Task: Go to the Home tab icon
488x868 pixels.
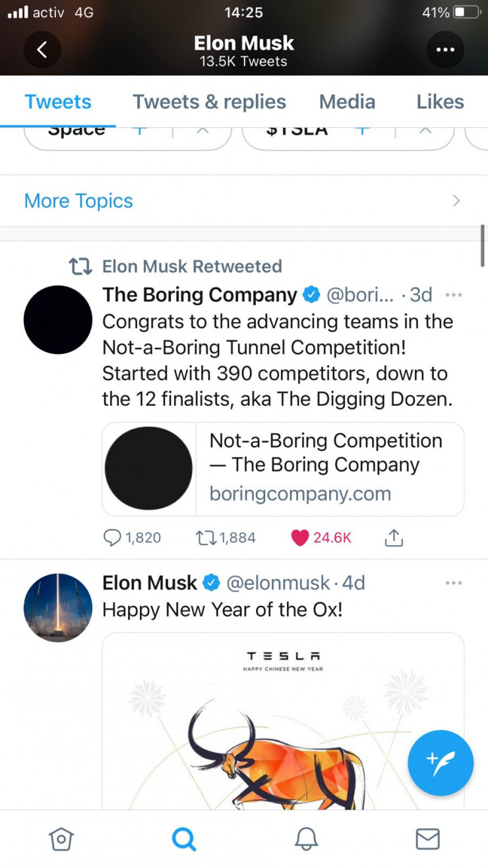Action: click(61, 839)
